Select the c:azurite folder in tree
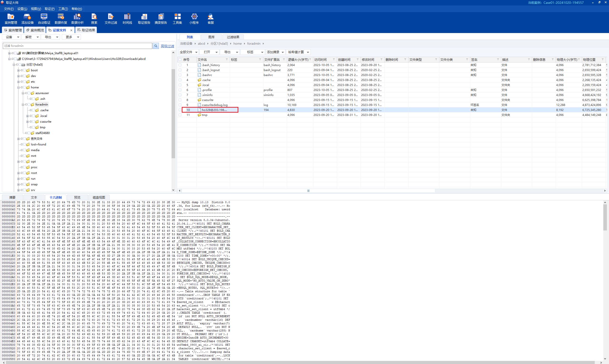This screenshot has height=364, width=609. coord(46,122)
